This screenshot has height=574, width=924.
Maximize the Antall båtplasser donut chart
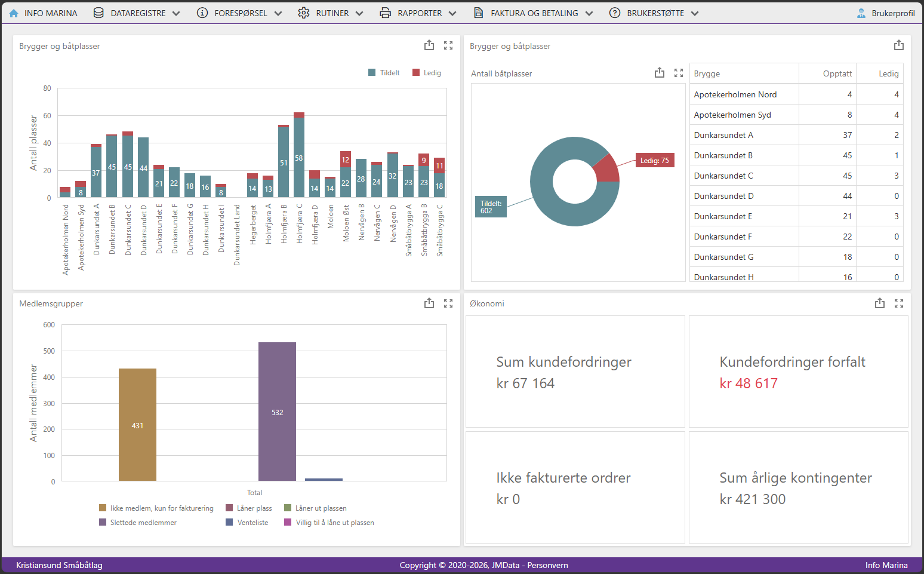679,73
